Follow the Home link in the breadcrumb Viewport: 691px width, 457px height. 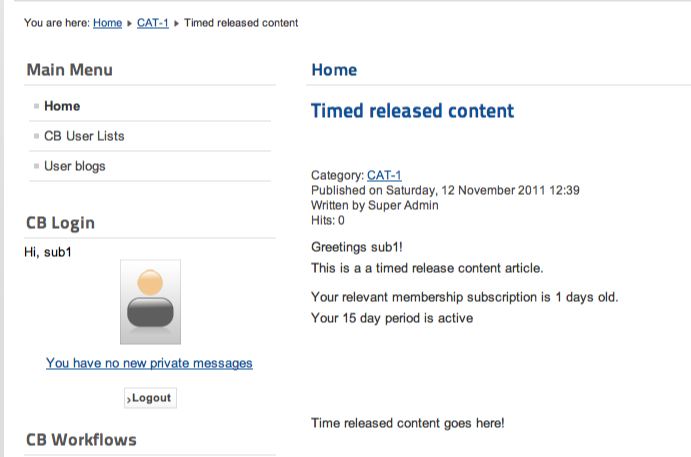108,23
